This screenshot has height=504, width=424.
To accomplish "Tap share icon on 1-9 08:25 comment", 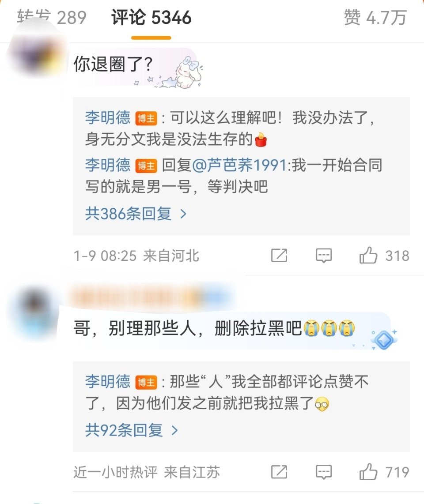I will [x=279, y=256].
